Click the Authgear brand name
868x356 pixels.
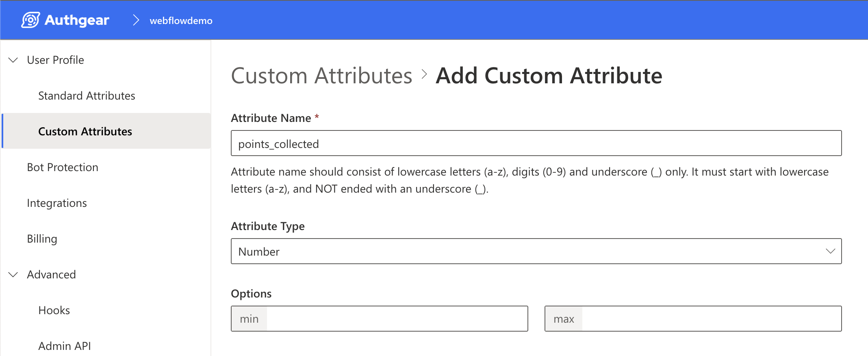pyautogui.click(x=77, y=20)
